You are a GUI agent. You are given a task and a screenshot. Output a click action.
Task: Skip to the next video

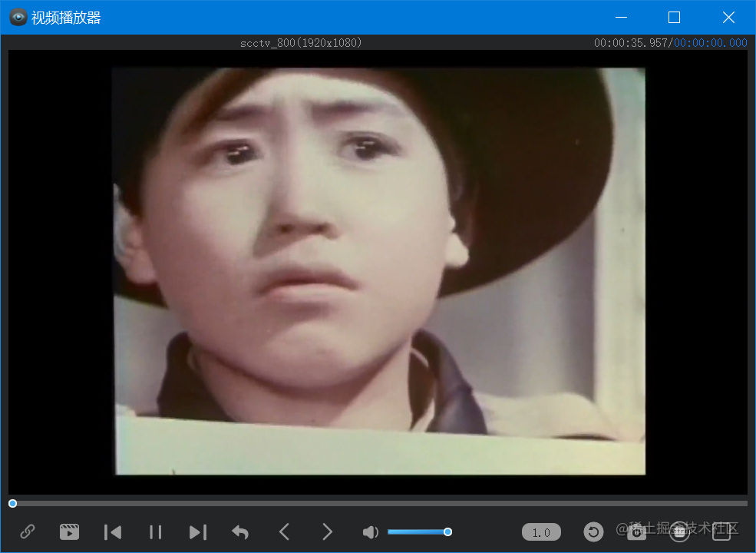198,532
